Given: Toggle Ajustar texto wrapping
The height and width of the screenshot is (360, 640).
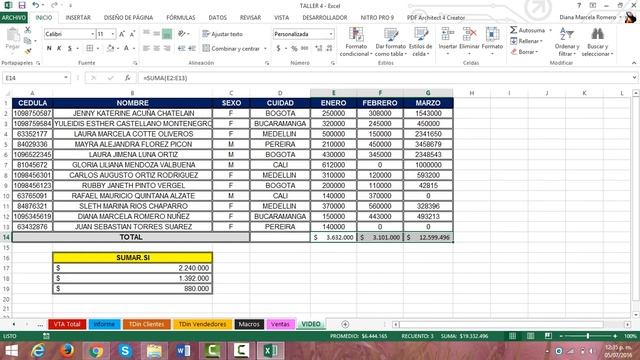Looking at the screenshot, I should click(x=222, y=34).
